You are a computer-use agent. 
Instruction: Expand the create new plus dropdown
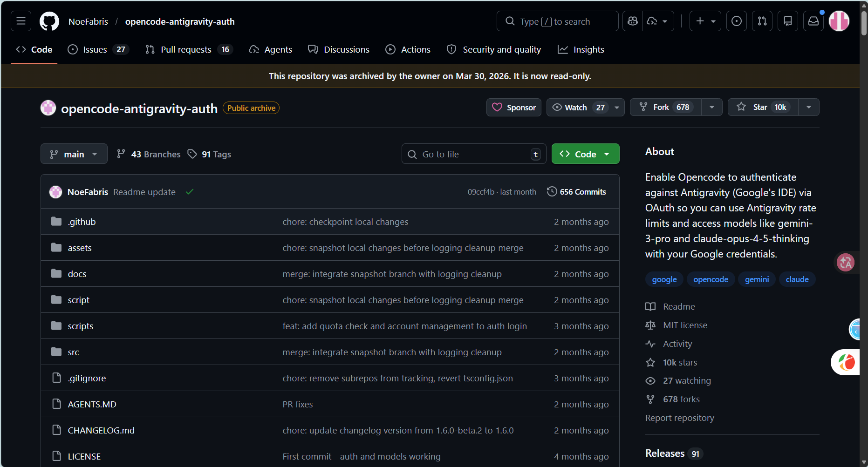click(x=705, y=21)
